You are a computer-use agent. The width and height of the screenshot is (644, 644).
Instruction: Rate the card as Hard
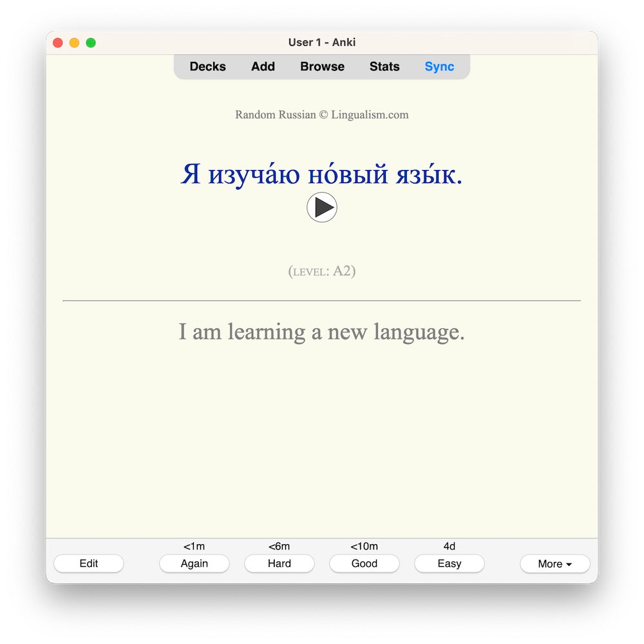(279, 563)
